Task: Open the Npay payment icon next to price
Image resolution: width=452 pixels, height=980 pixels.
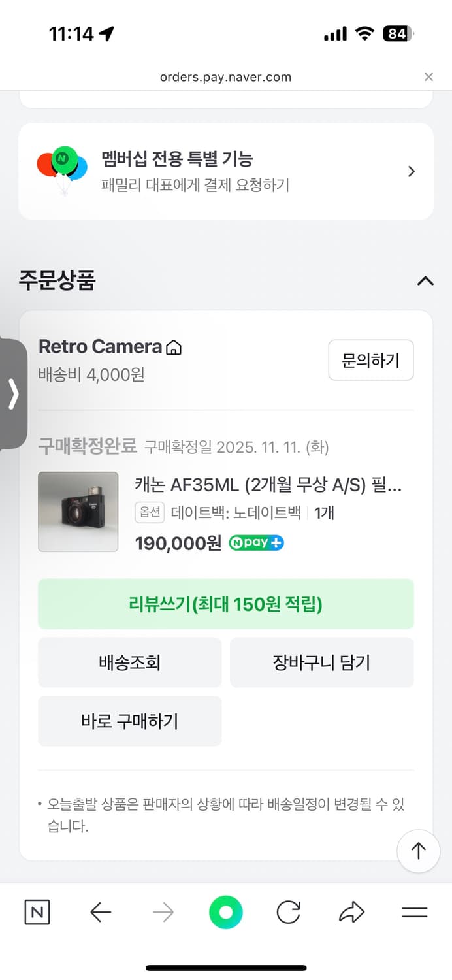Action: (256, 543)
